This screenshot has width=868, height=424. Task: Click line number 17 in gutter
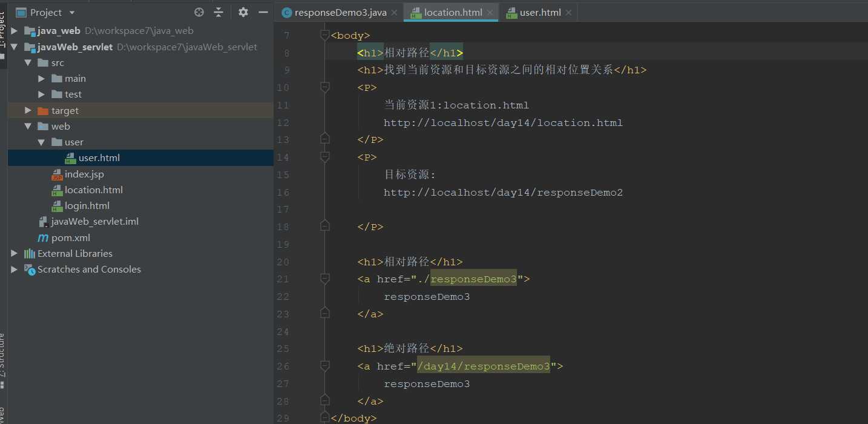pos(283,210)
